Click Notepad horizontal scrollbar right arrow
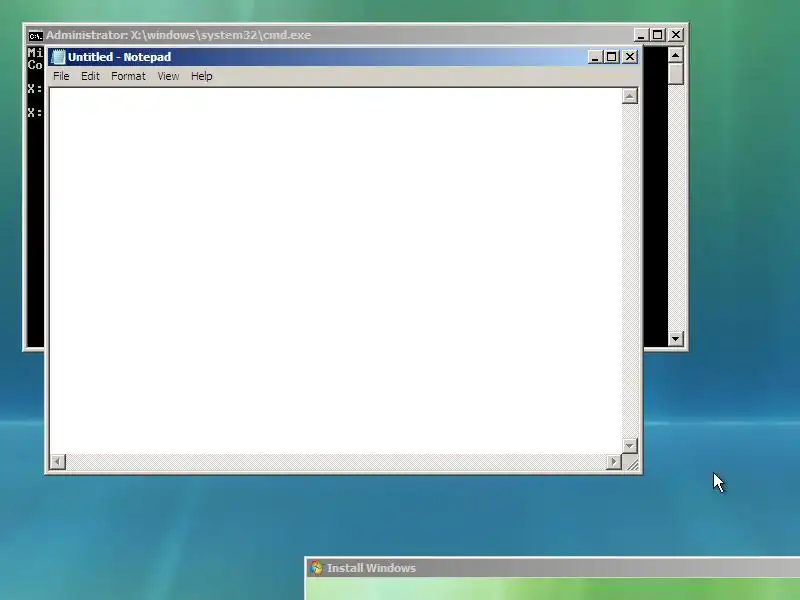The height and width of the screenshot is (600, 800). coord(613,462)
